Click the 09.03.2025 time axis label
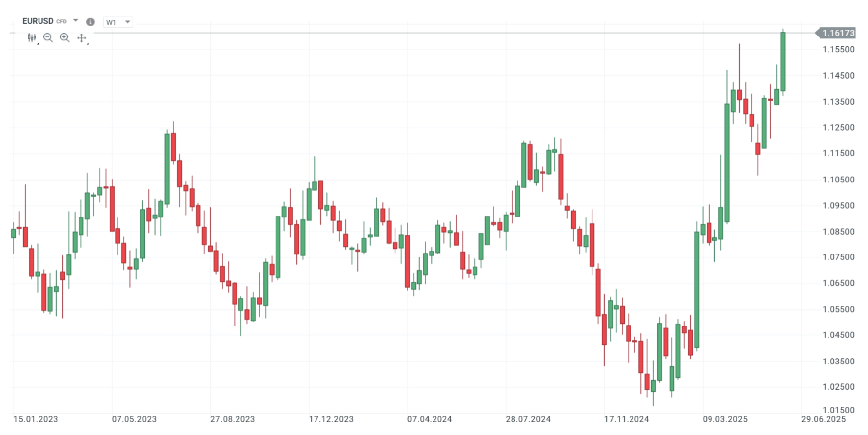Screen dimensions: 868x435 click(x=725, y=419)
